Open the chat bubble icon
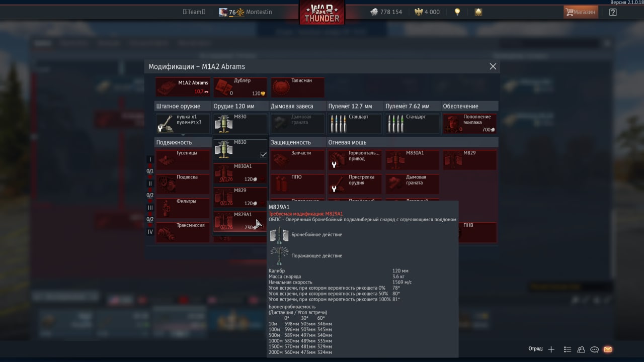 coord(594,349)
